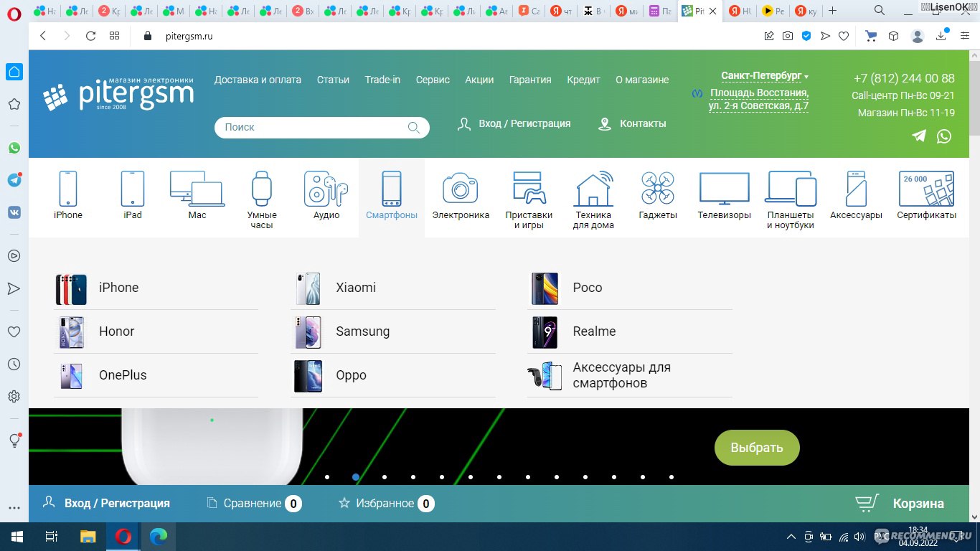Open the Opera bookmarks star sidebar icon
This screenshot has height=551, width=980.
click(14, 104)
